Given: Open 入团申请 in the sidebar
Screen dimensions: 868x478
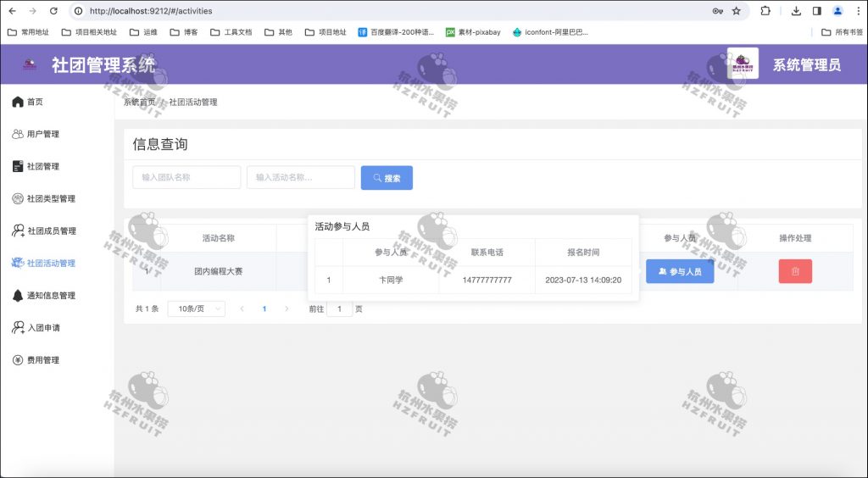Looking at the screenshot, I should coord(36,327).
